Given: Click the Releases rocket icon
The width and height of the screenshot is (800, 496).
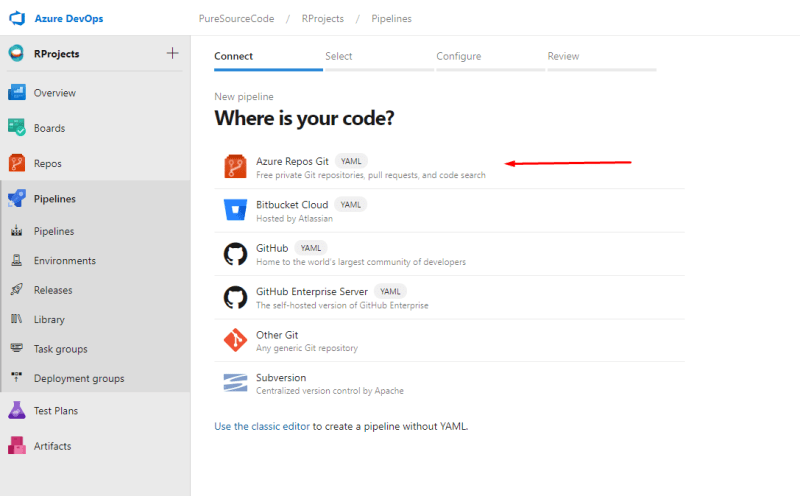Looking at the screenshot, I should pos(17,290).
